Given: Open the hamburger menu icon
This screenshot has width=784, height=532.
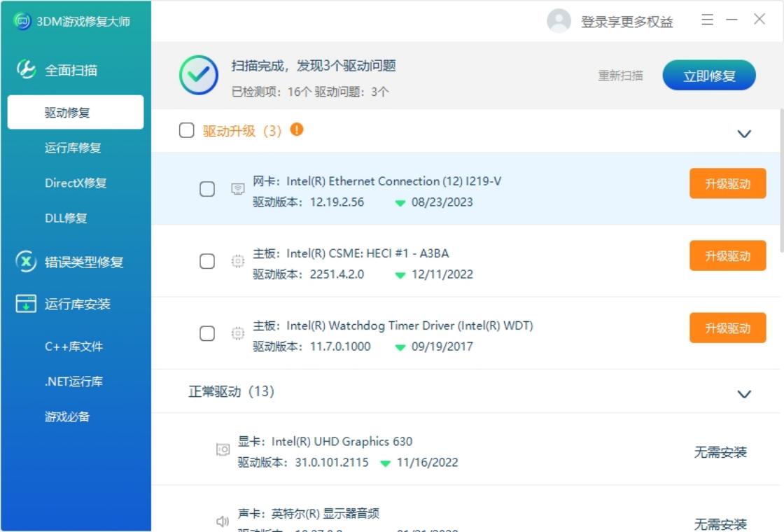Looking at the screenshot, I should click(x=707, y=20).
